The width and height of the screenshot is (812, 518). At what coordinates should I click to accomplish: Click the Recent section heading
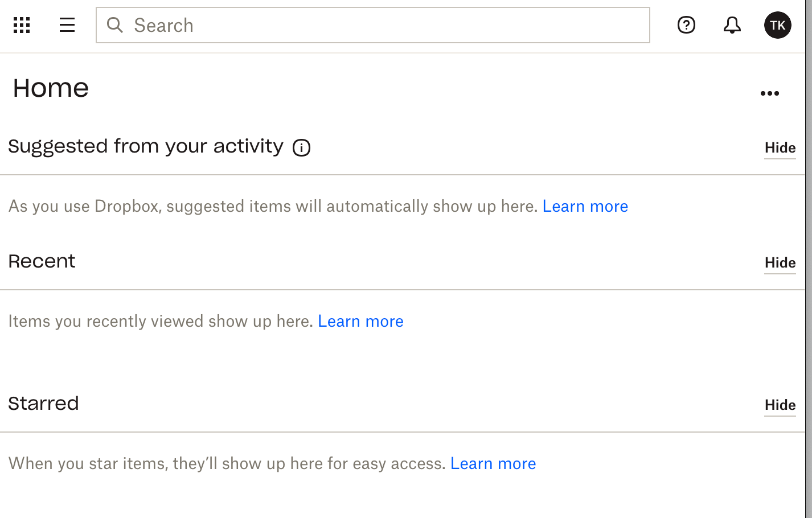pos(42,261)
